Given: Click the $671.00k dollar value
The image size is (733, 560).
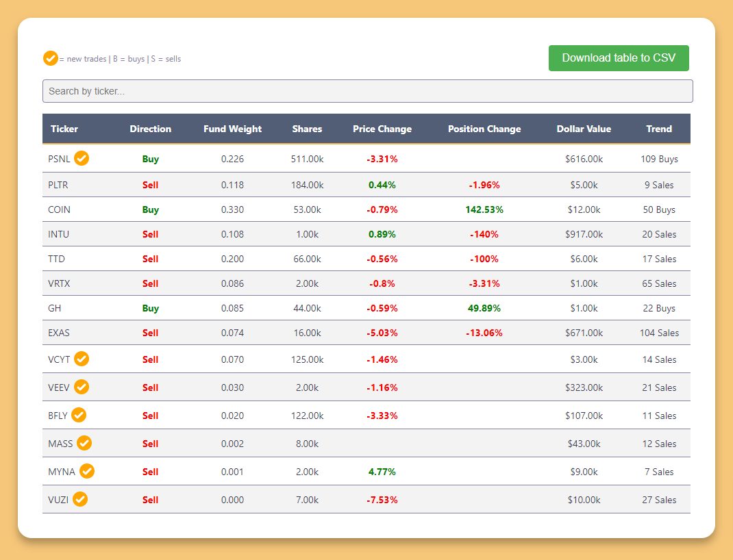Looking at the screenshot, I should (584, 333).
